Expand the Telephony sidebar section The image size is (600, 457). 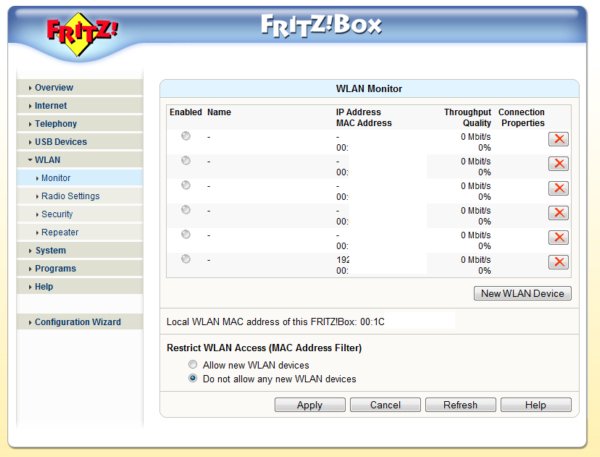click(x=55, y=124)
